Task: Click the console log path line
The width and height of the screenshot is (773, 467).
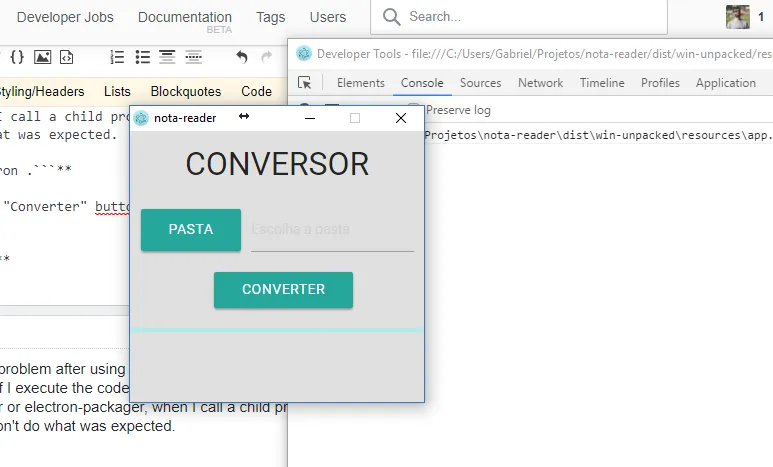Action: (x=598, y=135)
